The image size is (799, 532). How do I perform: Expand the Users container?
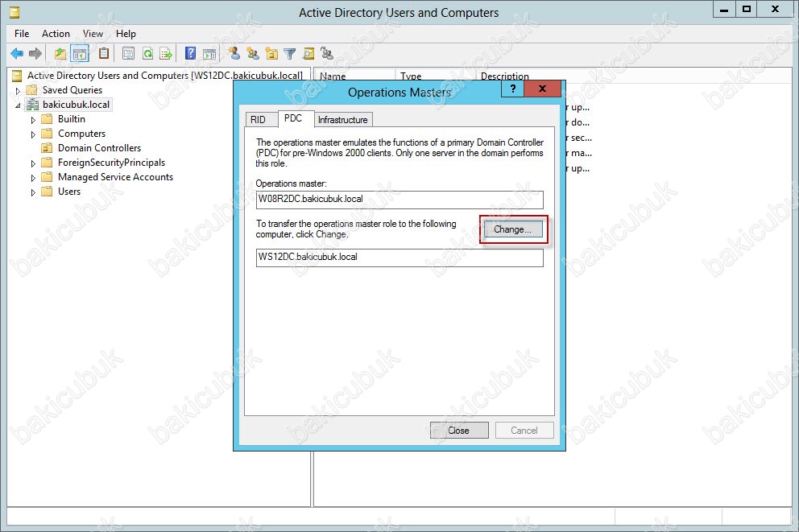click(x=33, y=192)
